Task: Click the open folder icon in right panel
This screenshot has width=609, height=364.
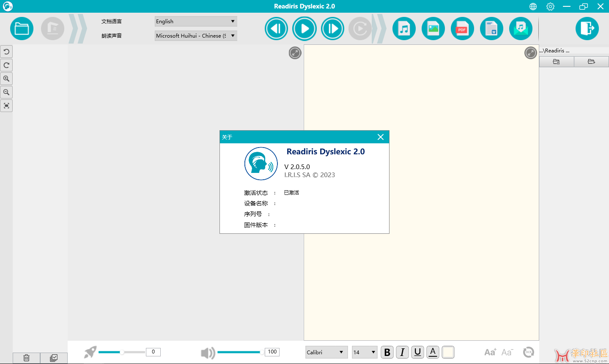Action: pos(591,62)
